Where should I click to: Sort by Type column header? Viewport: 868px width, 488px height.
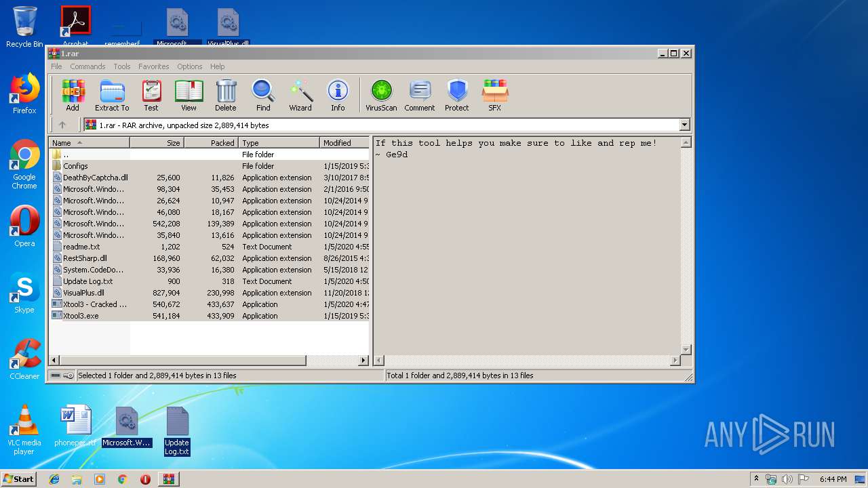tap(279, 143)
